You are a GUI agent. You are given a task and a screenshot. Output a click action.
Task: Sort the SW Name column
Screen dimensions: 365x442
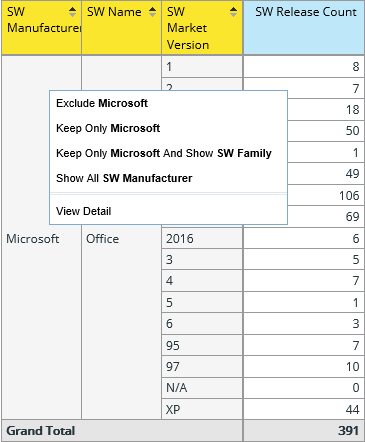pos(152,12)
